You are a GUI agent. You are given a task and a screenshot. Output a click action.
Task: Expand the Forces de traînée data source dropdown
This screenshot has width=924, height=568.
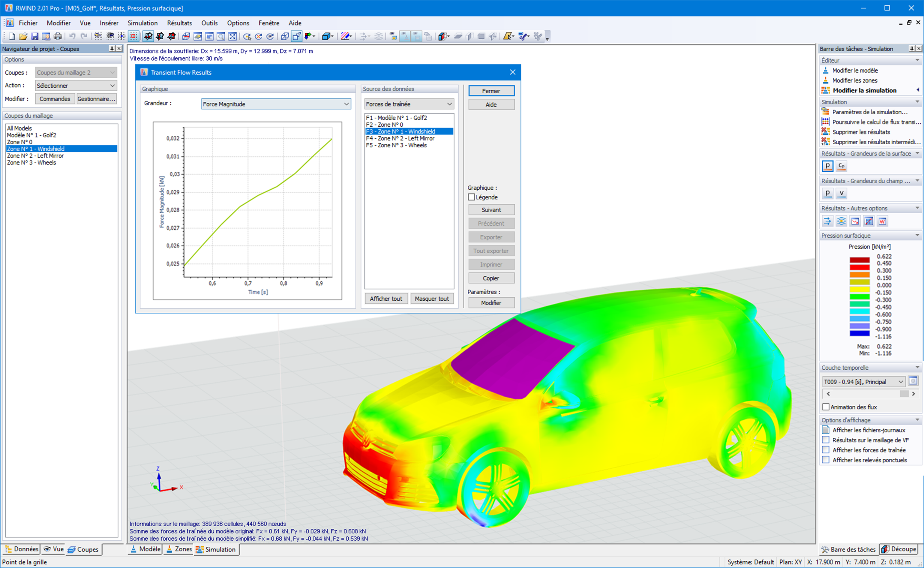click(449, 104)
